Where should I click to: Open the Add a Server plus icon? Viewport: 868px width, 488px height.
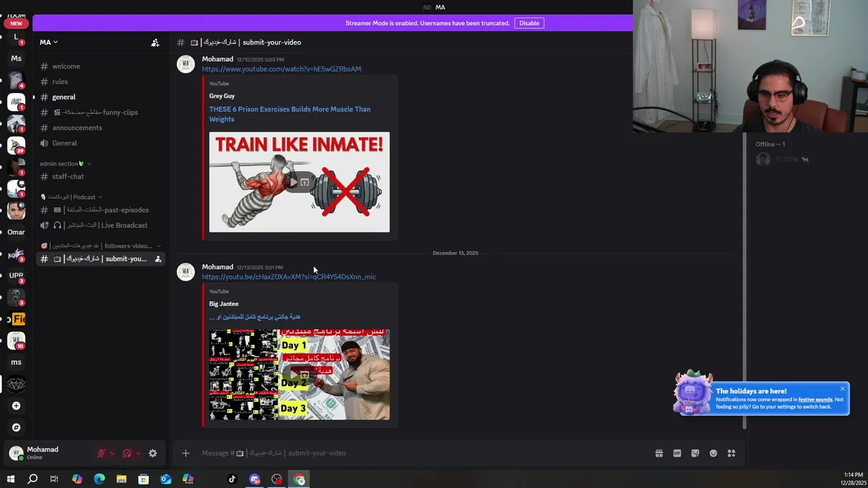pyautogui.click(x=16, y=406)
